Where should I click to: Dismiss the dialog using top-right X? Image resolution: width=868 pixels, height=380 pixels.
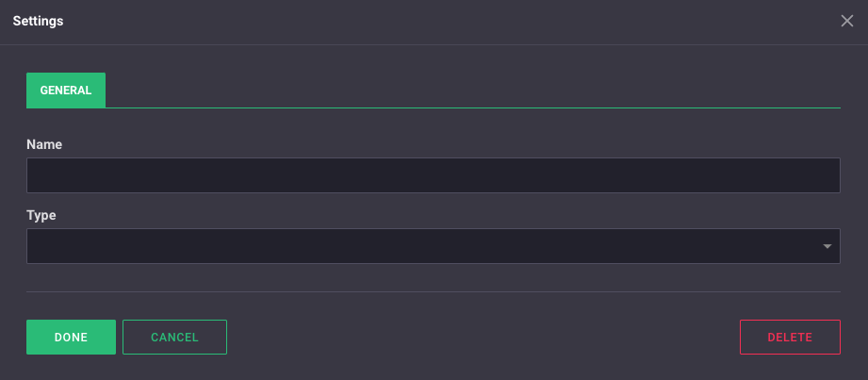point(846,22)
